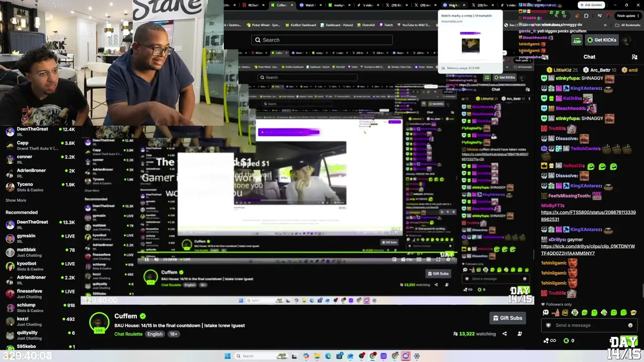Open the Picker Wheel bookmark

pos(263,25)
